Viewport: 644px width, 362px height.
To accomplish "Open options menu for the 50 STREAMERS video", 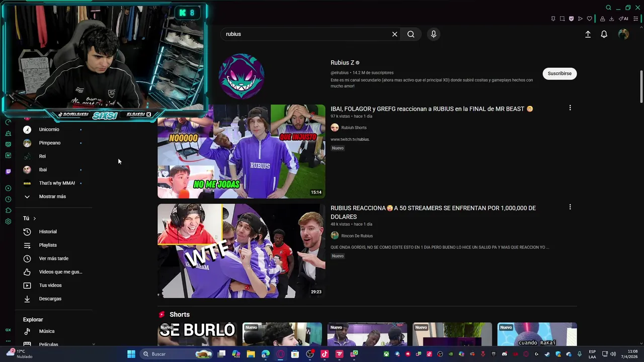I will [570, 207].
